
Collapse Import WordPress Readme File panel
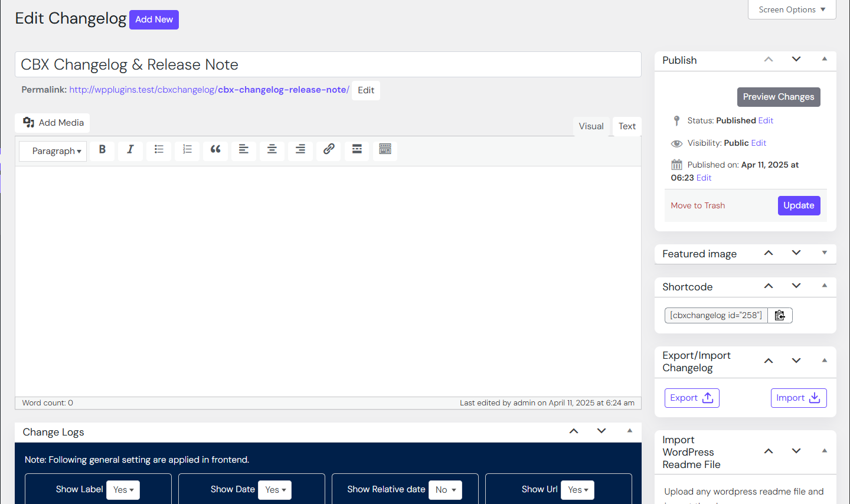825,451
